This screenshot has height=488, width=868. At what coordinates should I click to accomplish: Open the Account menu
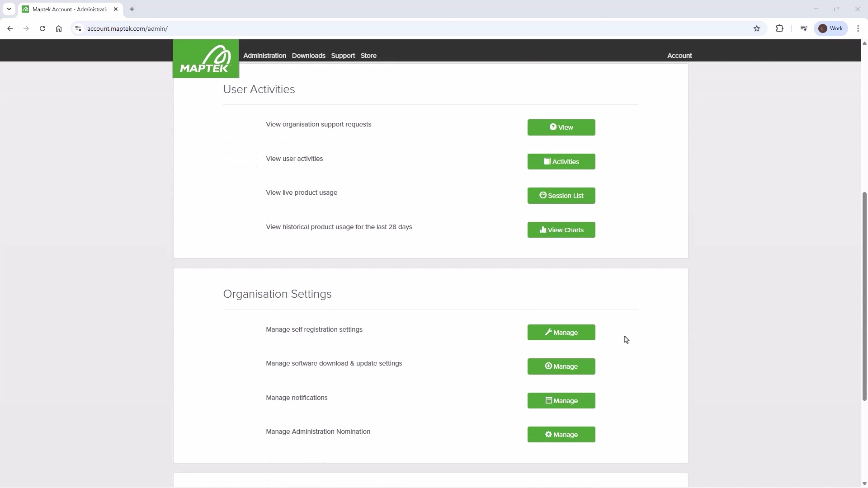click(x=679, y=56)
